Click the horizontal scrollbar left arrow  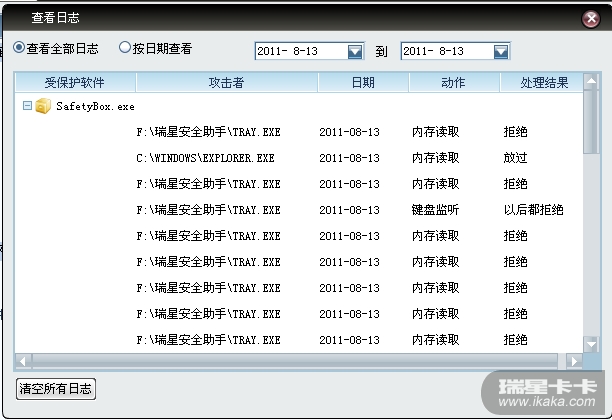(23, 361)
